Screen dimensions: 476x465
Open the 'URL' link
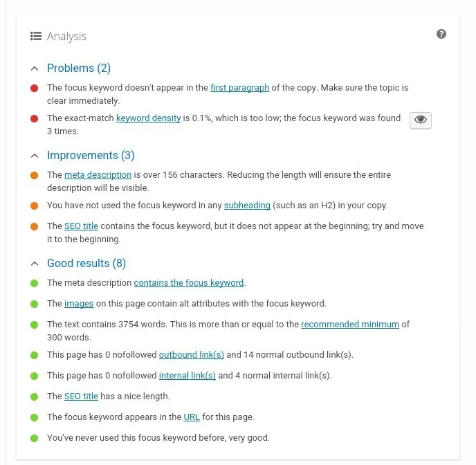tap(192, 417)
